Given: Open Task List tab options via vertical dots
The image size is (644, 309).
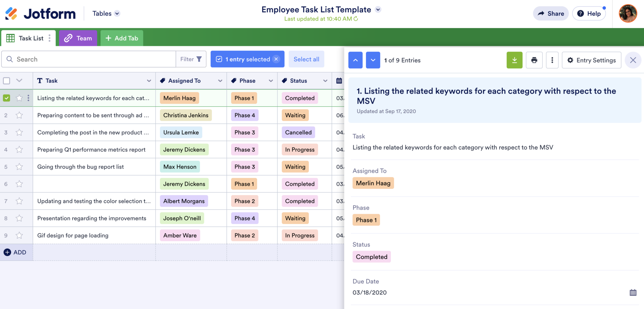Looking at the screenshot, I should click(50, 38).
